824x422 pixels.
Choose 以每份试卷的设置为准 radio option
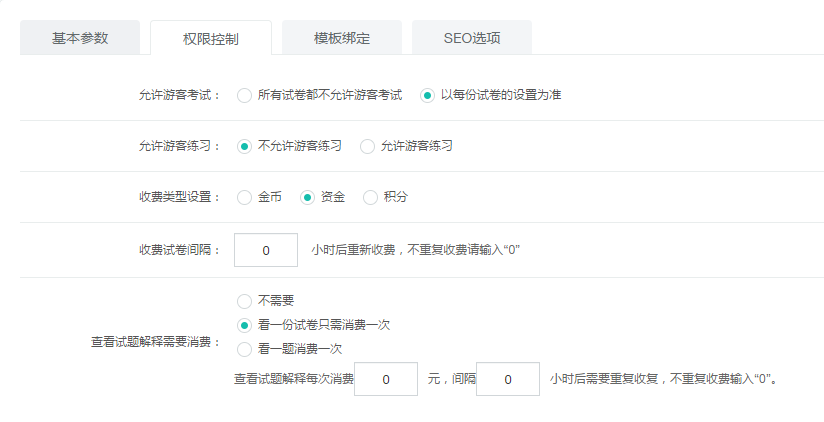point(427,96)
